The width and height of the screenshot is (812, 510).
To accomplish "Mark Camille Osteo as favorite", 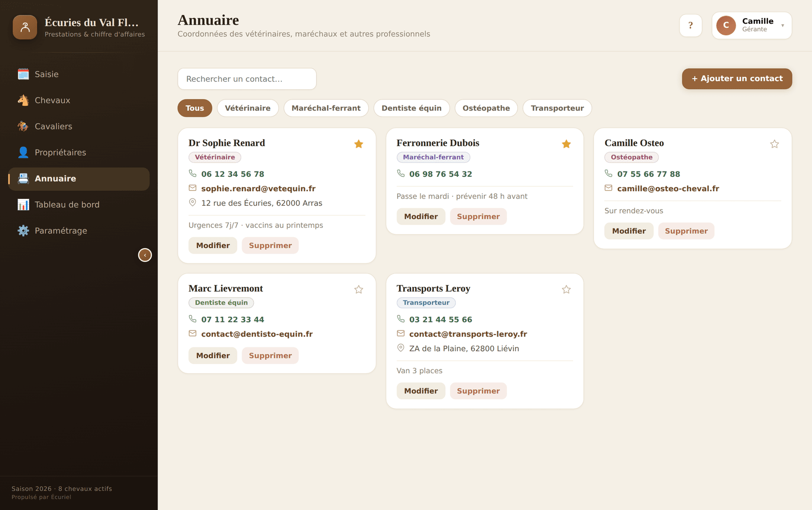I will [774, 144].
